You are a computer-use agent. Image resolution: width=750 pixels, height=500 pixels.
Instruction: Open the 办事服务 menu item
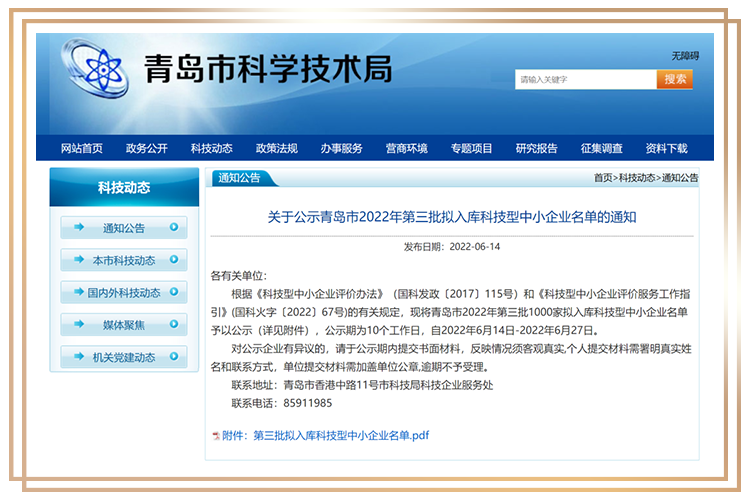click(342, 148)
